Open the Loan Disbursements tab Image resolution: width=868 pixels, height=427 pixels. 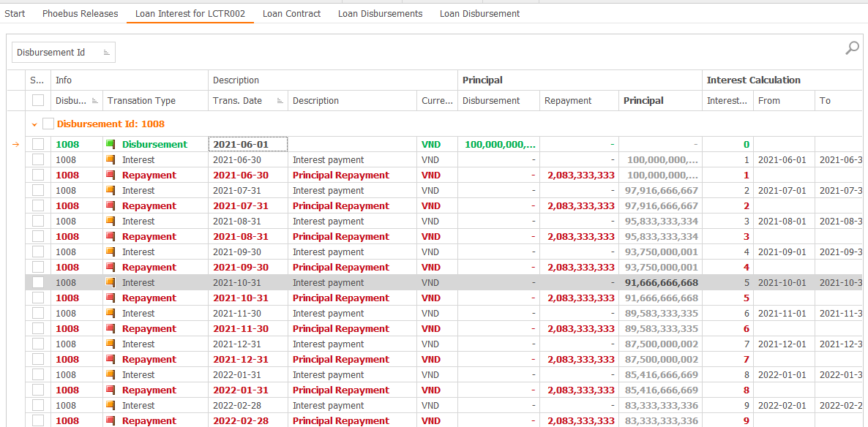click(380, 13)
